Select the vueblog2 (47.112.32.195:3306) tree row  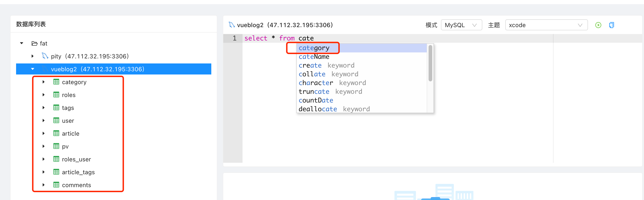point(113,69)
